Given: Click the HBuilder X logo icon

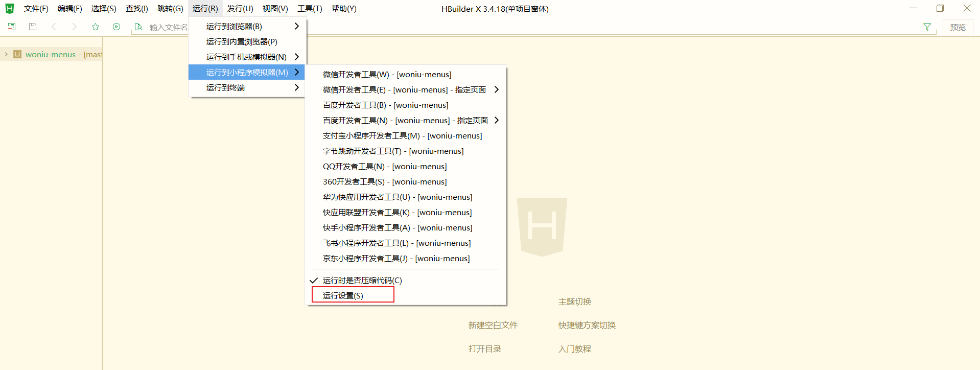Looking at the screenshot, I should tap(10, 9).
